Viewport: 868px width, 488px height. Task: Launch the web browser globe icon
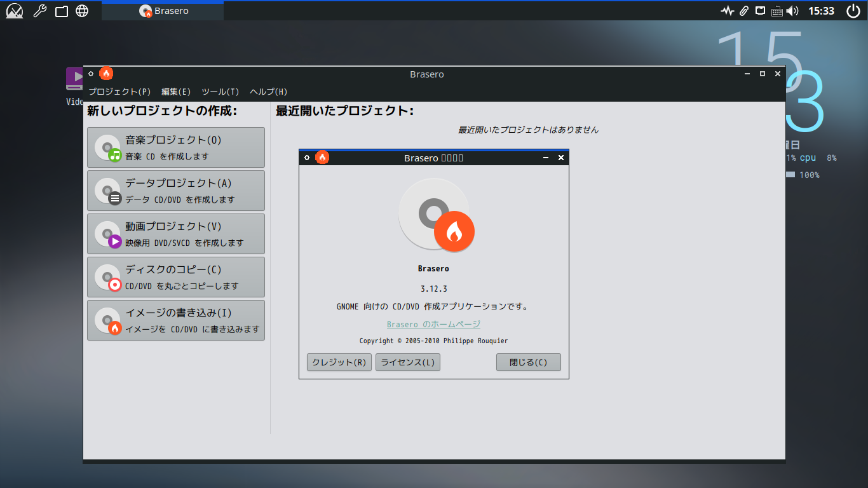(82, 11)
